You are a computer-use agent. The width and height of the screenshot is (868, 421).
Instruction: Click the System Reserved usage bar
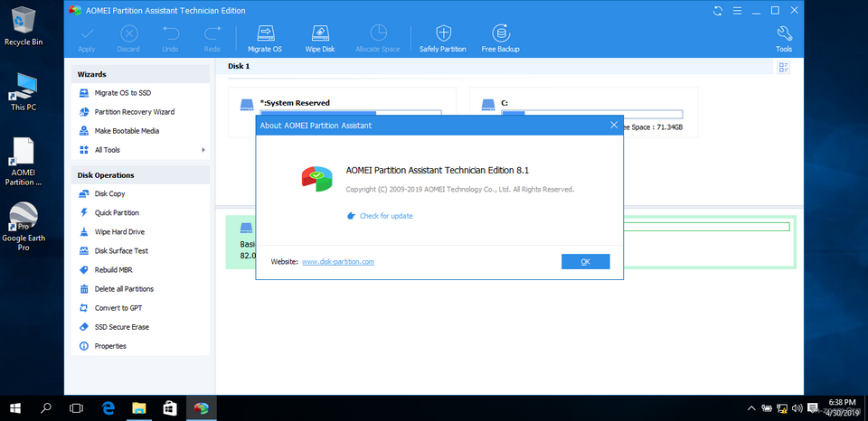pyautogui.click(x=351, y=112)
